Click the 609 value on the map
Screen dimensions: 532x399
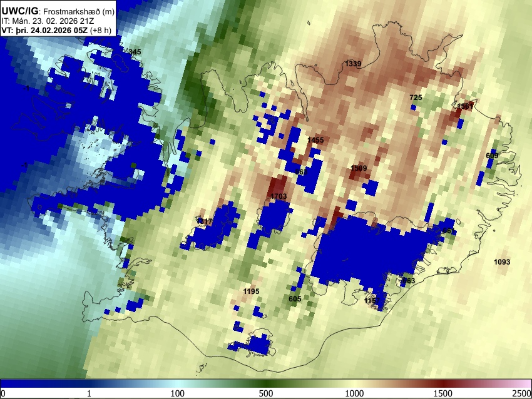(492, 156)
